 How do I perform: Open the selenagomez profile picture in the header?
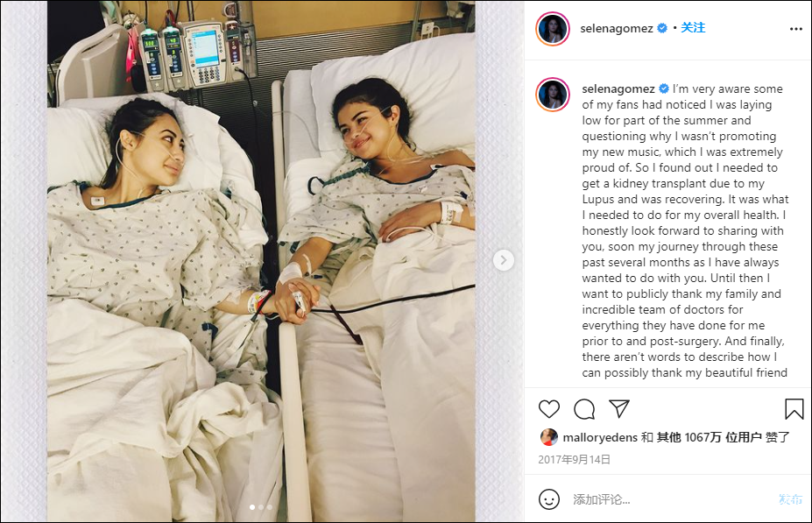tap(553, 29)
